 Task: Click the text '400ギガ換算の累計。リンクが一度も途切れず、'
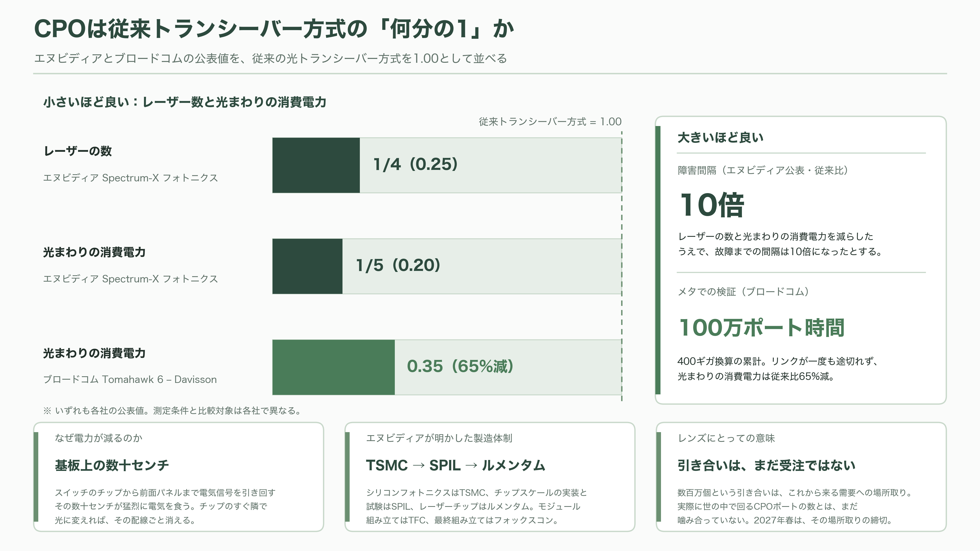click(778, 361)
